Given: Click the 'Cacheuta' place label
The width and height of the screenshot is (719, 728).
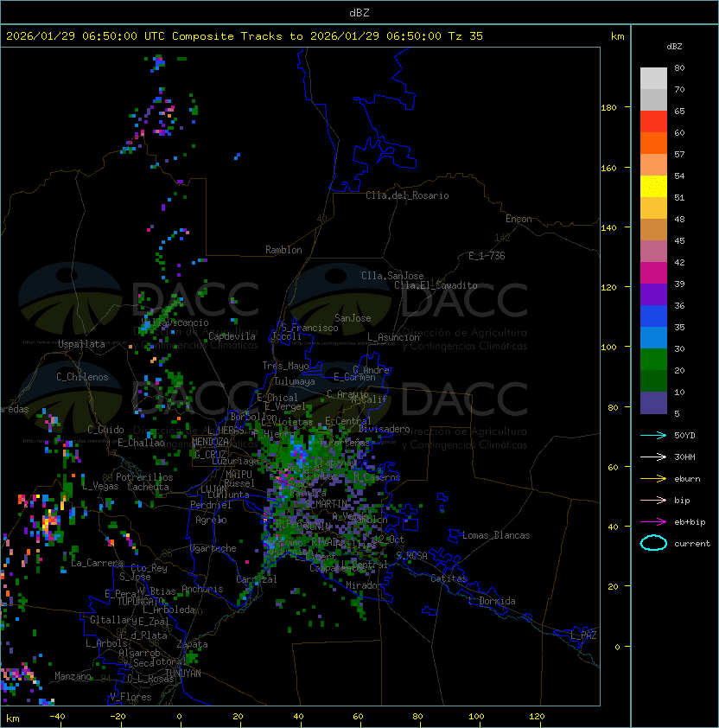Looking at the screenshot, I should 148,487.
